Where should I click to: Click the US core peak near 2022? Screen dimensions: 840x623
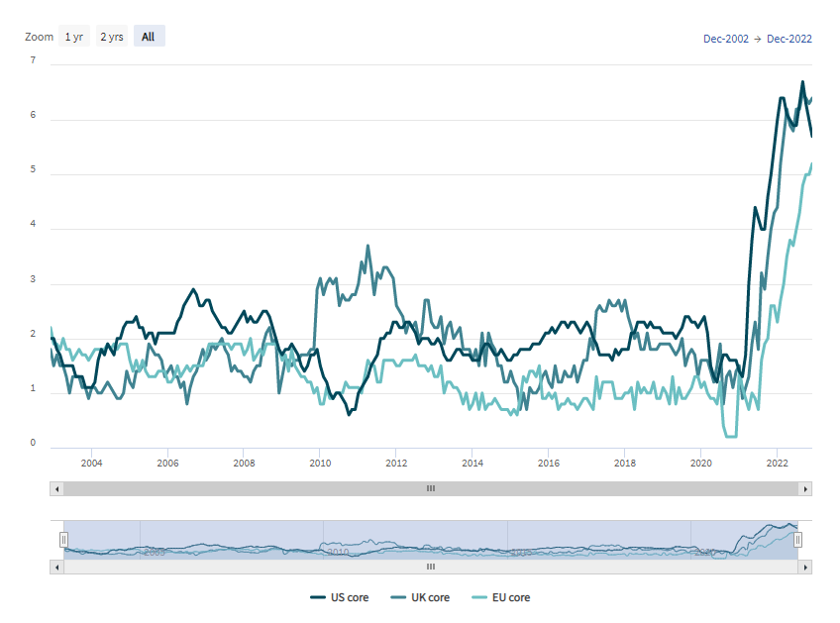[802, 82]
